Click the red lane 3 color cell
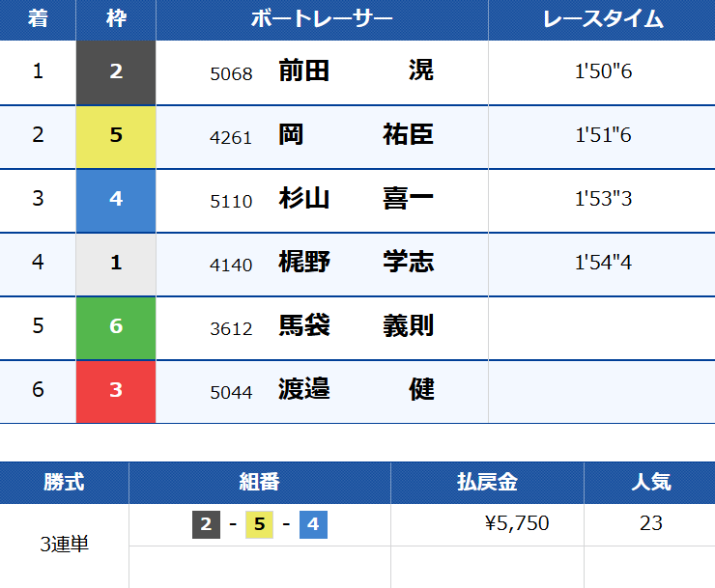This screenshot has height=588, width=715. tap(116, 391)
